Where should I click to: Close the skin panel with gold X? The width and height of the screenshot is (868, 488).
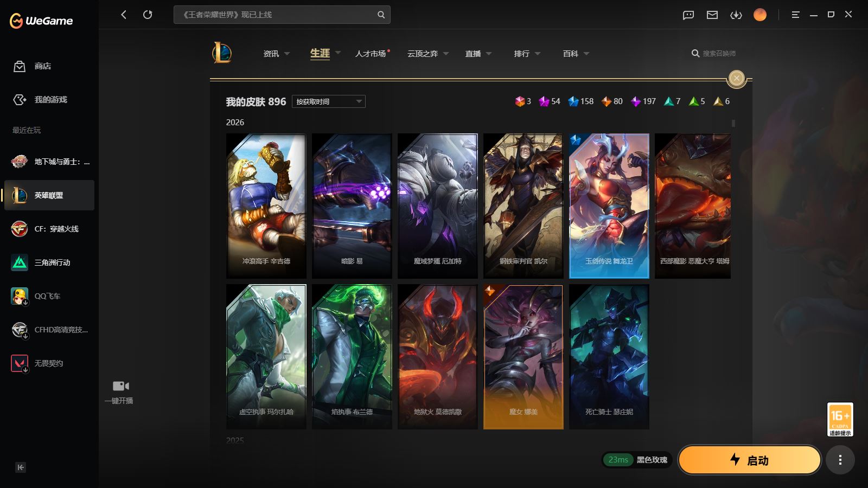(x=736, y=78)
